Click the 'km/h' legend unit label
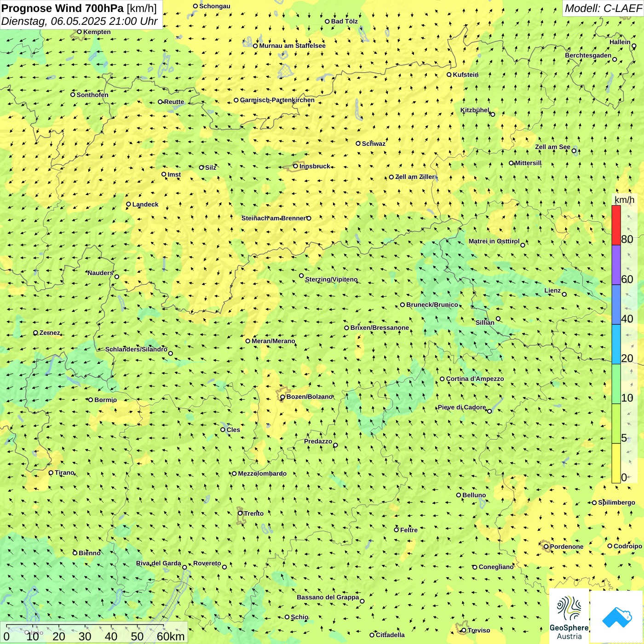The width and height of the screenshot is (644, 644). tap(624, 200)
